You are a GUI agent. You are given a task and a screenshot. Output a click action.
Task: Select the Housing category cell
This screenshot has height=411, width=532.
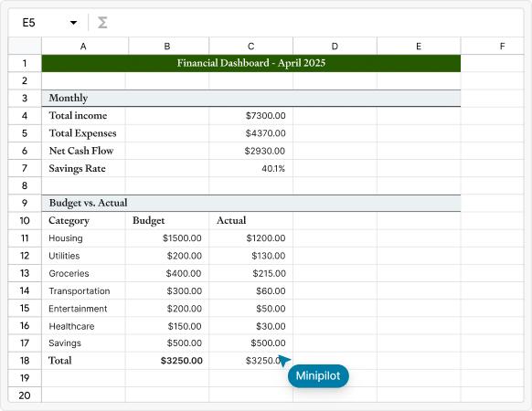pyautogui.click(x=83, y=238)
